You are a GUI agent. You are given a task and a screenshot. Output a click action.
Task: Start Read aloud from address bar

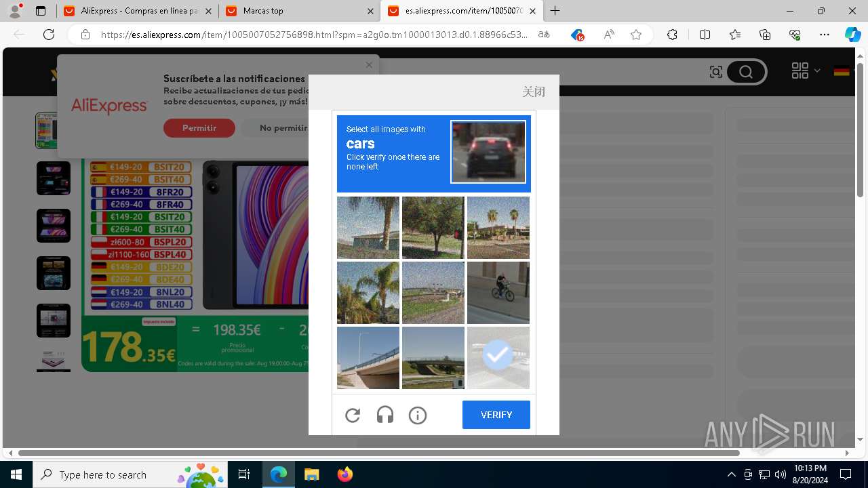609,35
